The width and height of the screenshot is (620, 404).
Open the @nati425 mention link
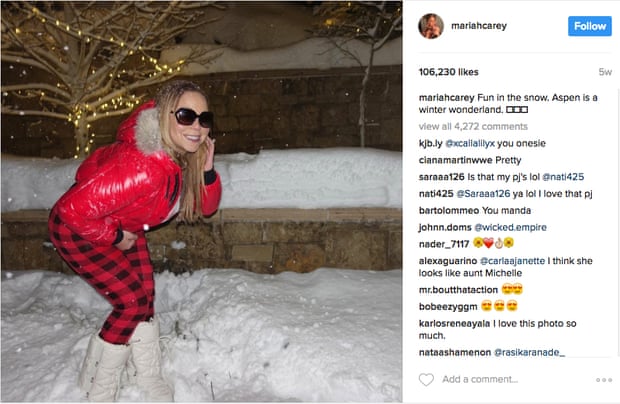pyautogui.click(x=563, y=177)
